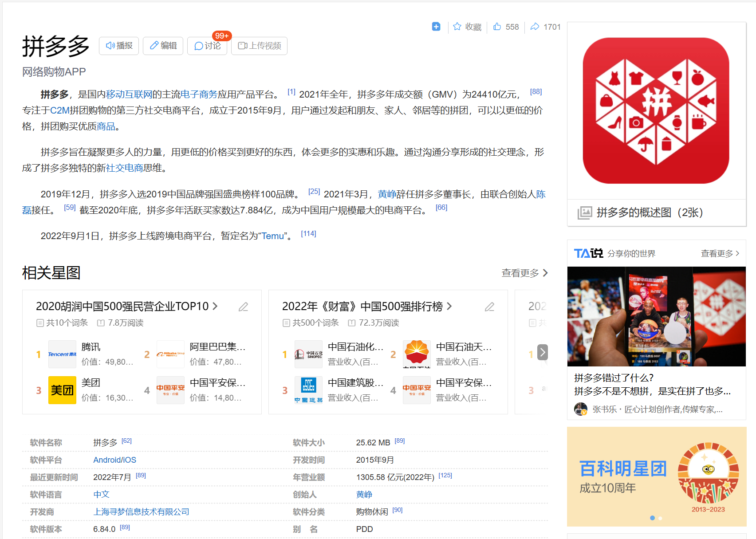The height and width of the screenshot is (539, 756).
Task: Click the 编辑 edit button
Action: 163,46
